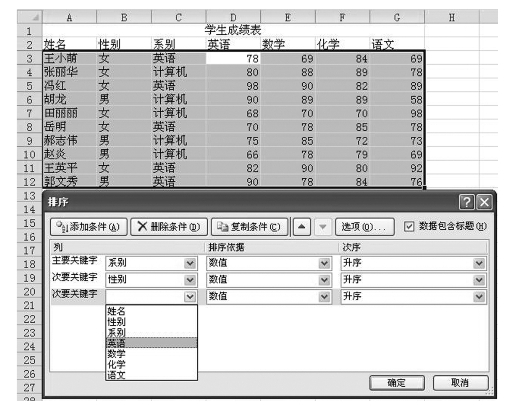Open the first row's 次序 升序 dropdown
Viewport: 525px width, 407px height.
point(479,263)
